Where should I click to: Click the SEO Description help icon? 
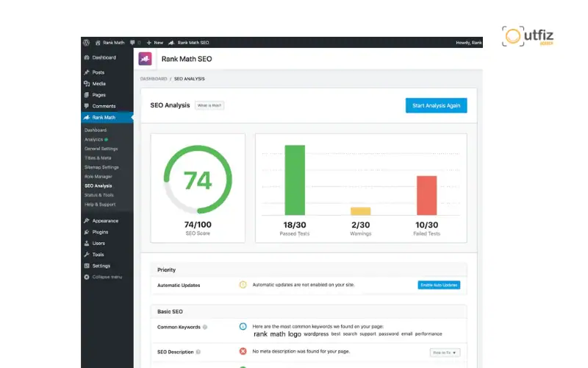click(198, 352)
